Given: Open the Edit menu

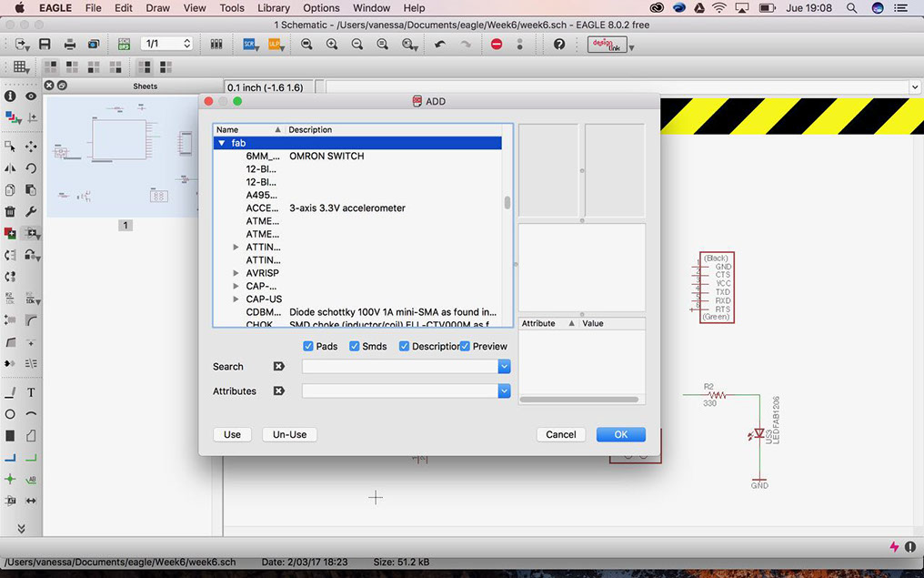Looking at the screenshot, I should (x=123, y=8).
